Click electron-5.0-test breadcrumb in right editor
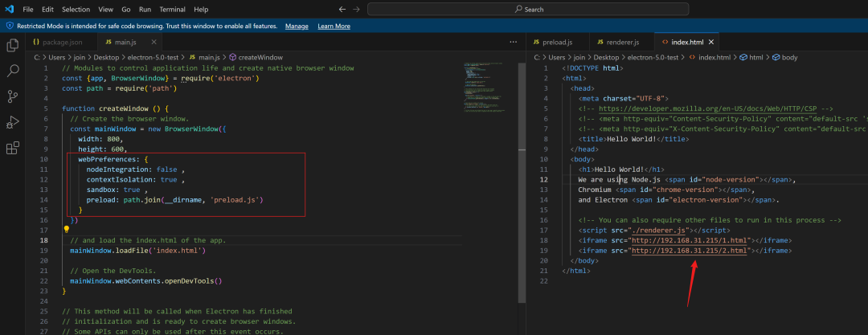 tap(653, 58)
